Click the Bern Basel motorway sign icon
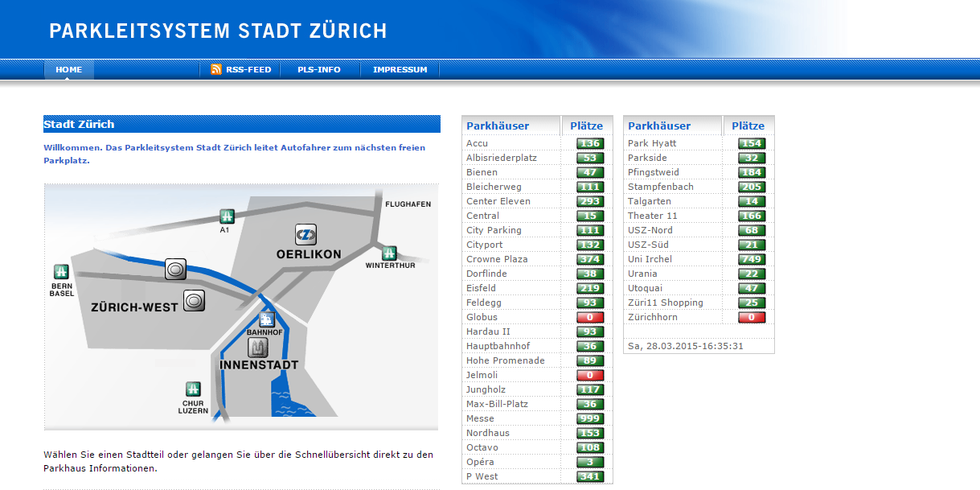Screen dimensions: 980x490 (60, 271)
